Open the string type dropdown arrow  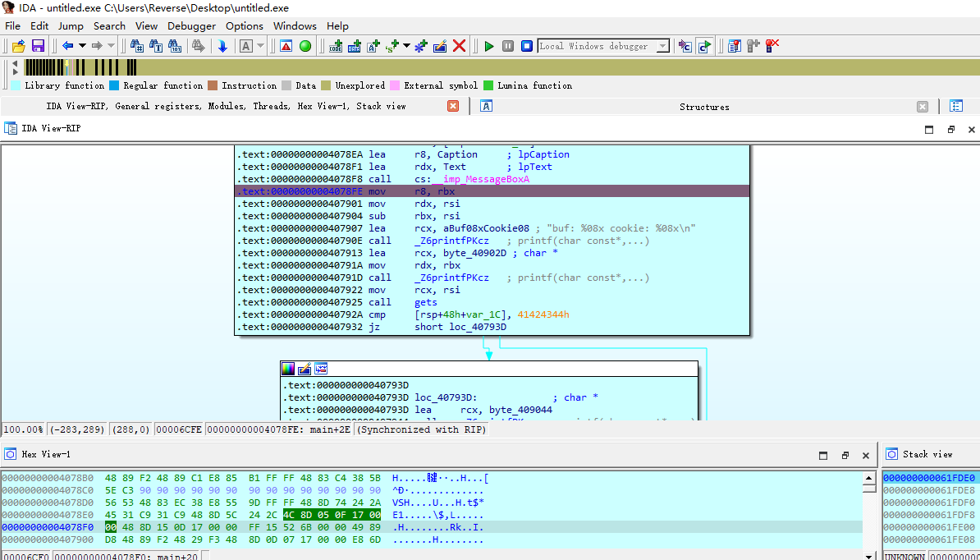pos(406,46)
